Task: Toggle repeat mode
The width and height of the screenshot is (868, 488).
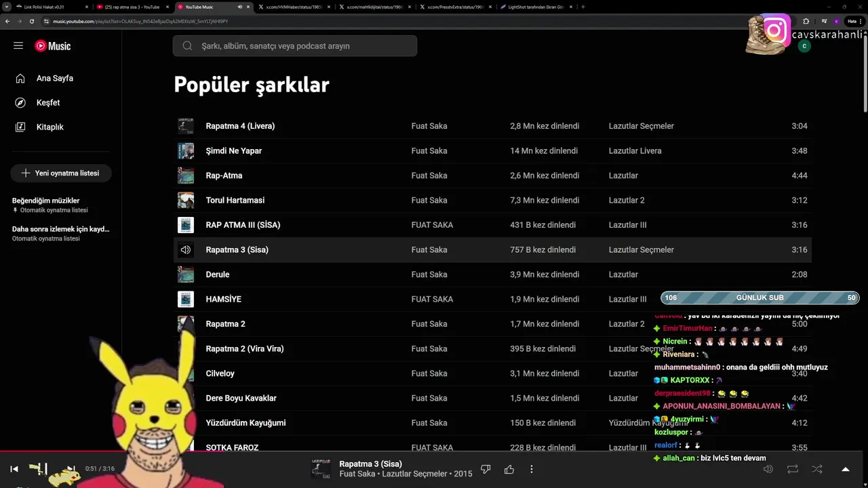Action: (793, 469)
